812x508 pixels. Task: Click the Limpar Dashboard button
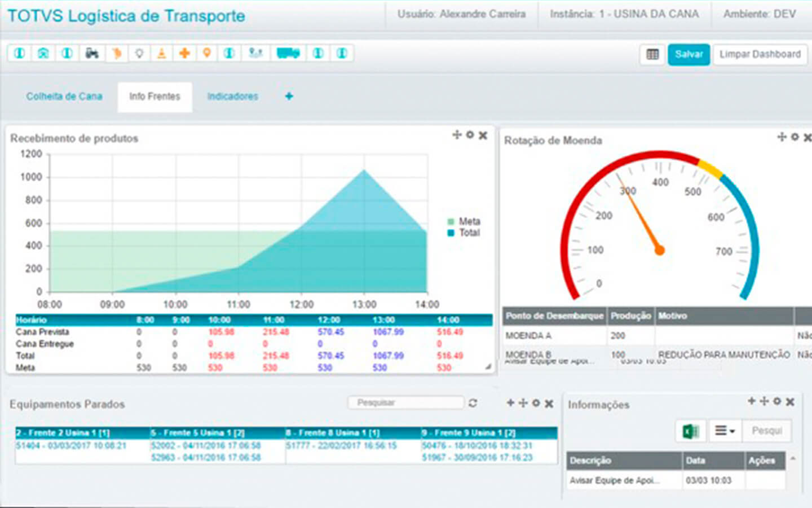(760, 55)
